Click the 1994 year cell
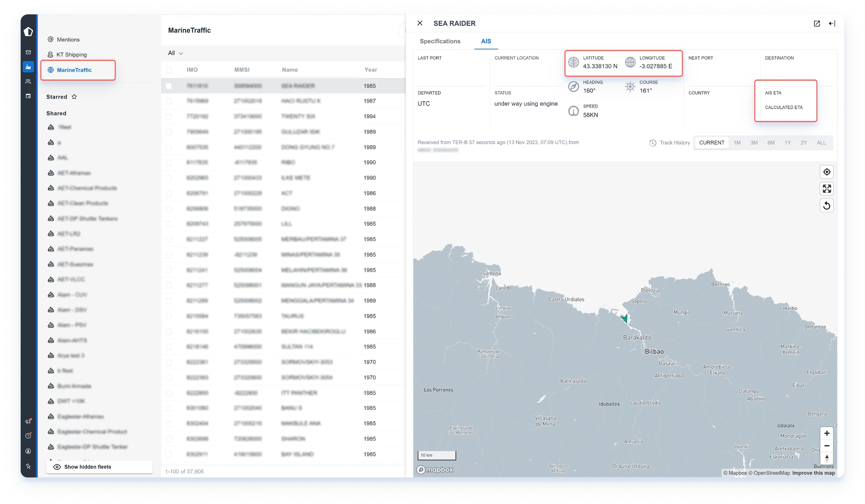Image resolution: width=865 pixels, height=504 pixels. pyautogui.click(x=370, y=117)
